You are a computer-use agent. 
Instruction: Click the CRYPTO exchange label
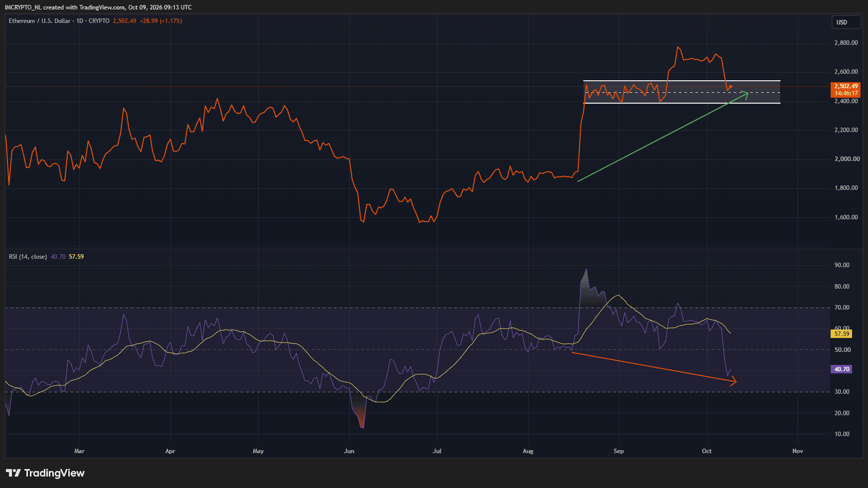click(x=99, y=21)
